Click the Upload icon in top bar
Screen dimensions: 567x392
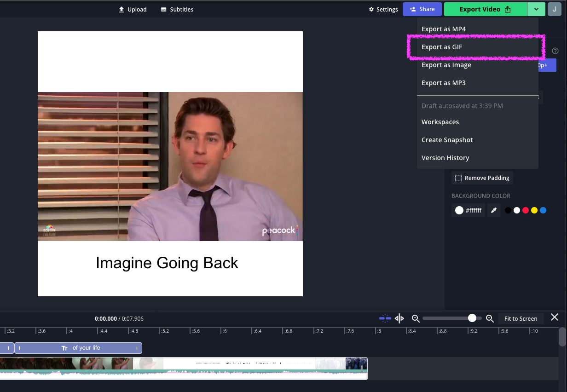[x=121, y=10]
